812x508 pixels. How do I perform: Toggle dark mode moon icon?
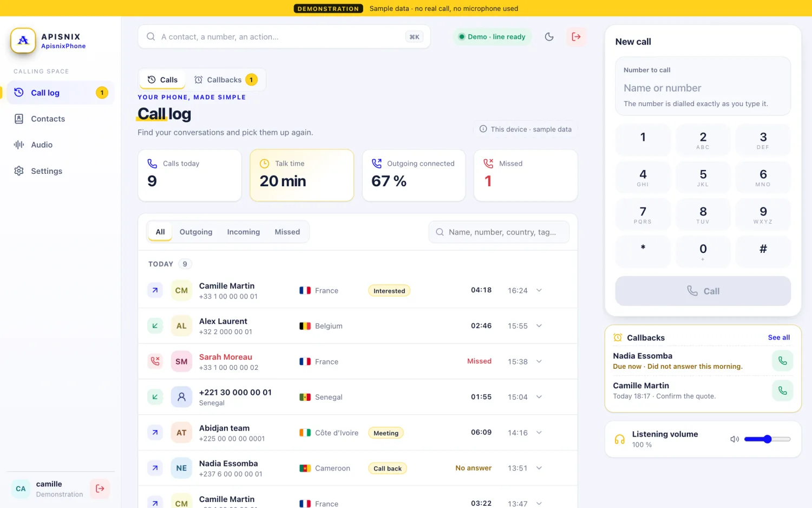[x=549, y=37]
